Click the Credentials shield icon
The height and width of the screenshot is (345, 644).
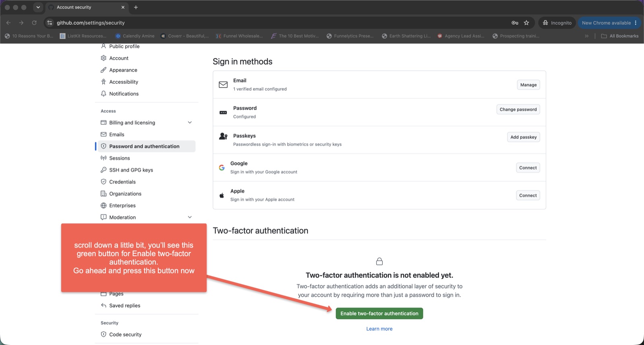(103, 182)
